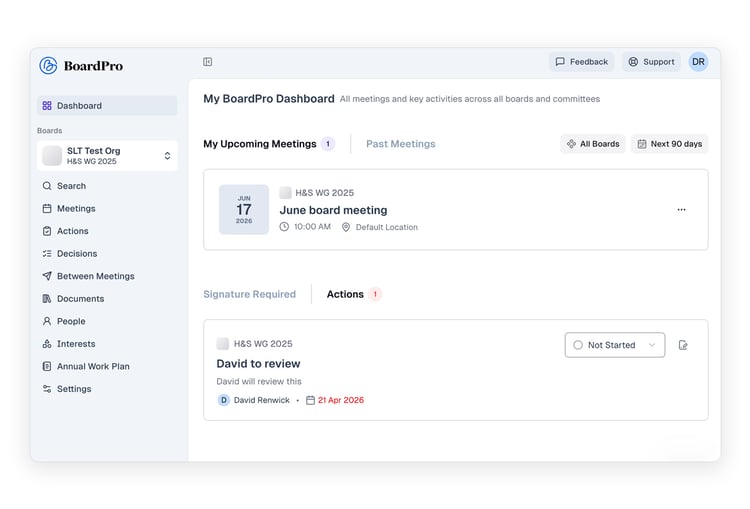Screen dimensions: 750x509
Task: Click the Actions tab count badge
Action: tap(375, 294)
